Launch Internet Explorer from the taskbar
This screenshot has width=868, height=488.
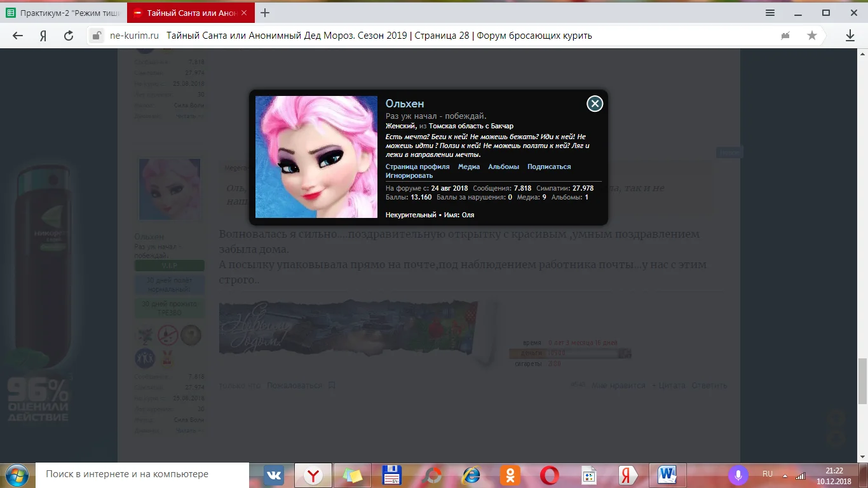[471, 475]
